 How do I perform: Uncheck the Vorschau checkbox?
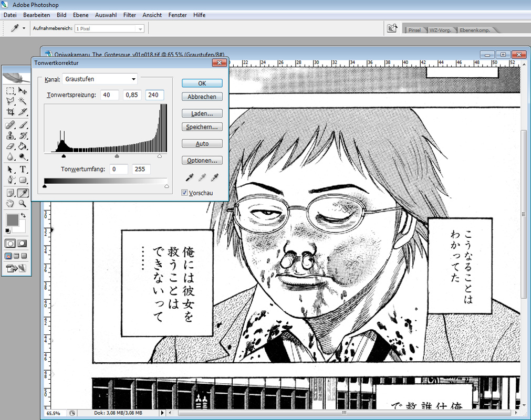click(x=184, y=193)
